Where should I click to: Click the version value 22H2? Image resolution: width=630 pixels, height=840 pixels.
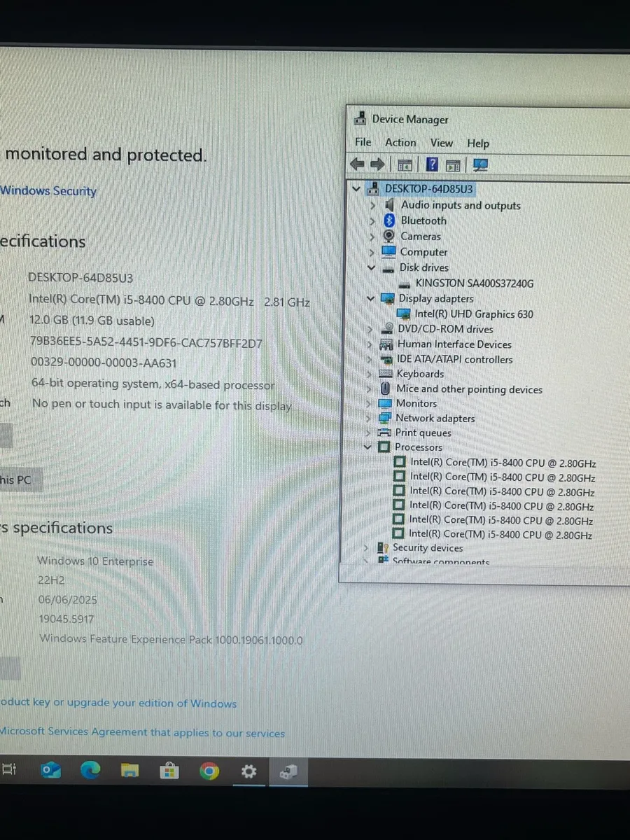click(52, 580)
